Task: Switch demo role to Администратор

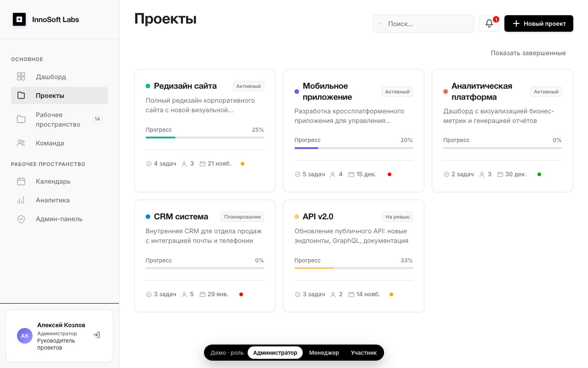Action: click(275, 353)
